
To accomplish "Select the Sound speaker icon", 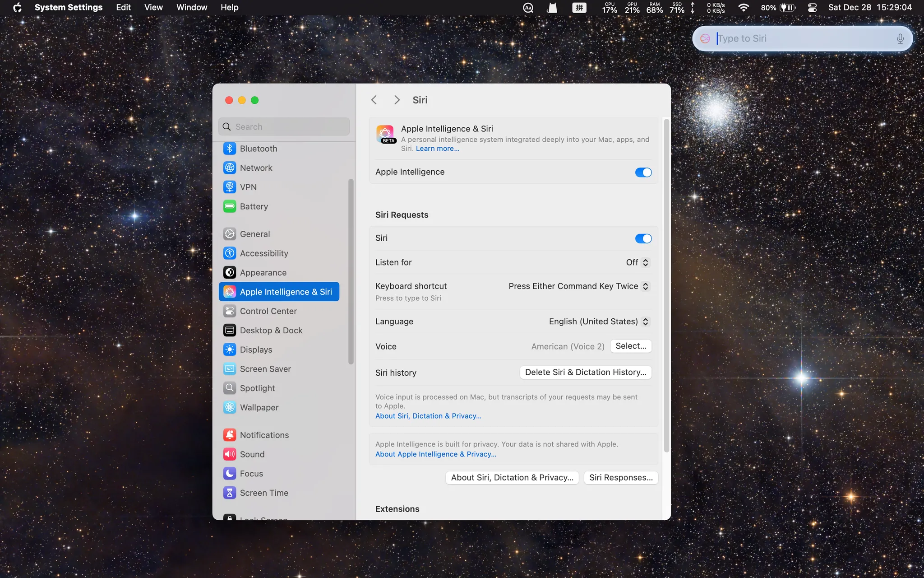I will (x=230, y=454).
